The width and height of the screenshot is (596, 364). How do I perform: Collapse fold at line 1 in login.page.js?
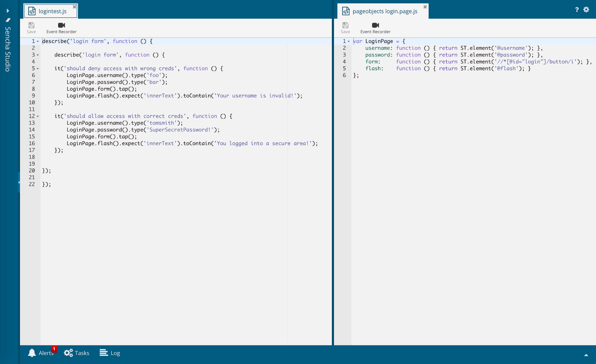(x=349, y=41)
